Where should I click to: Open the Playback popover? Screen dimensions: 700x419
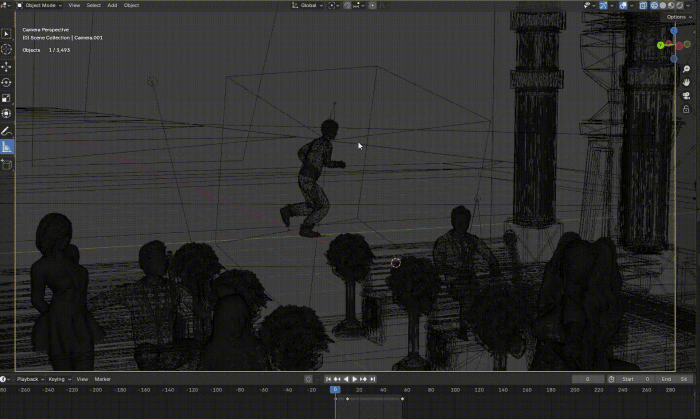point(30,379)
